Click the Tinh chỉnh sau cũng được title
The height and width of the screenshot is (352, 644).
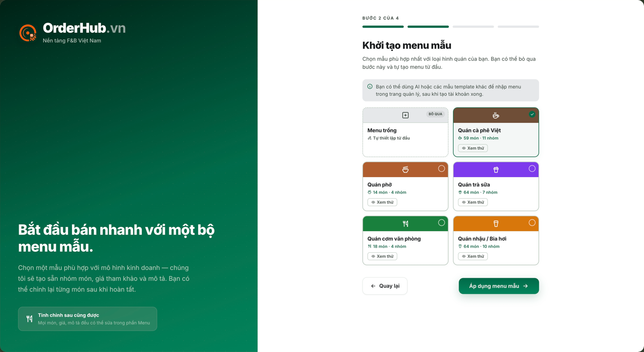(x=68, y=315)
